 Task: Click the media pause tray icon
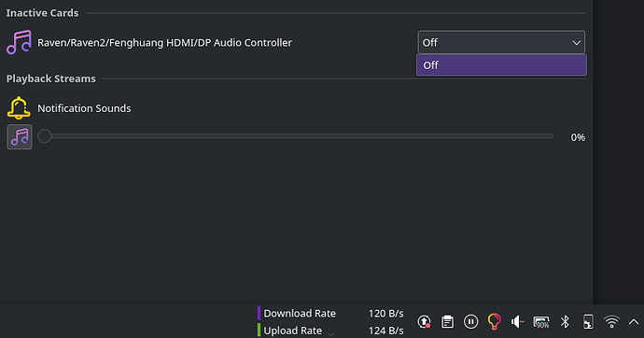click(471, 321)
